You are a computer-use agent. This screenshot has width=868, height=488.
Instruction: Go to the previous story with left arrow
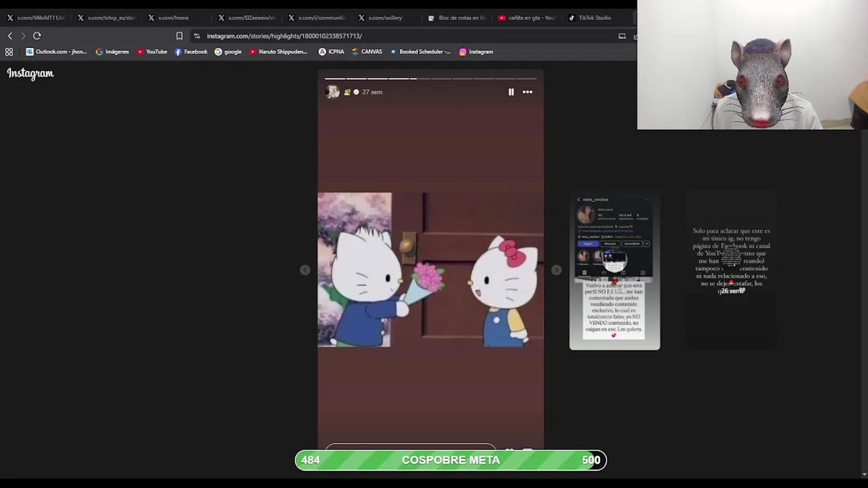coord(305,270)
